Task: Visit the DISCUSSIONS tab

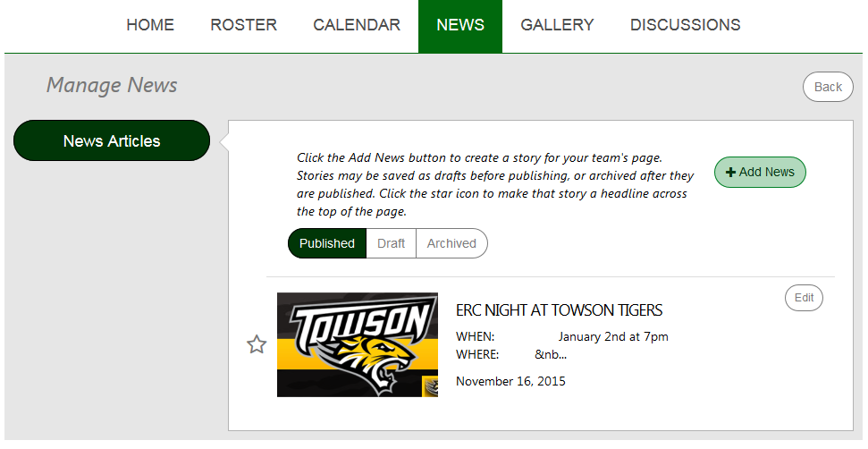Action: click(686, 25)
